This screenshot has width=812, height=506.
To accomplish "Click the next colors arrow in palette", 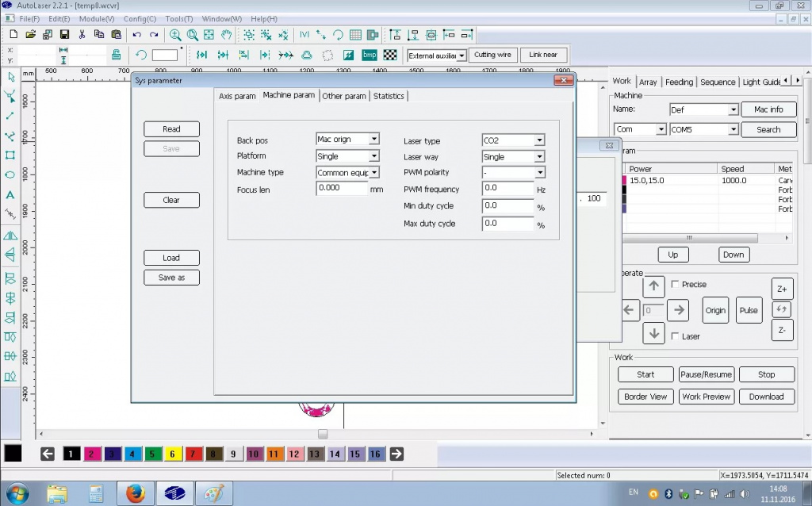I will point(396,454).
